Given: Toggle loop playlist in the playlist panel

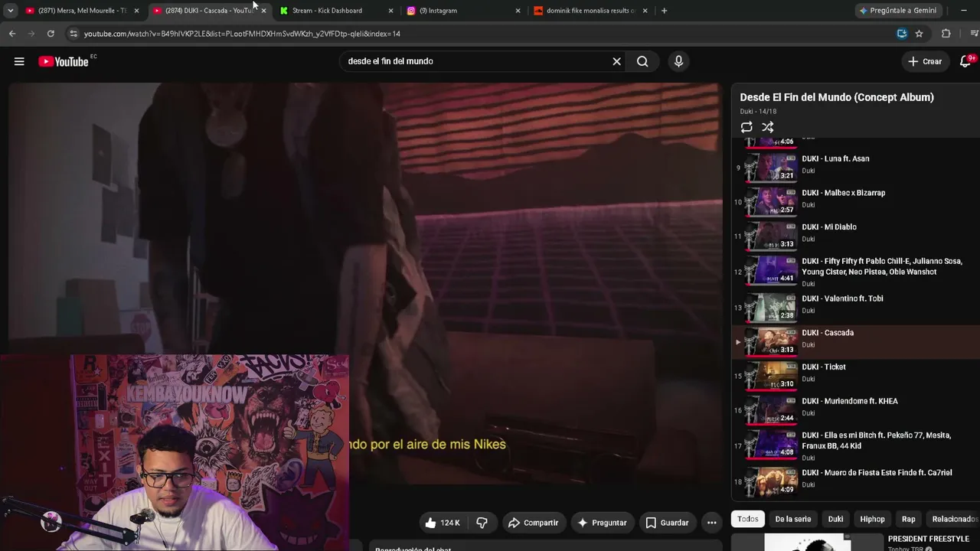Looking at the screenshot, I should [746, 127].
